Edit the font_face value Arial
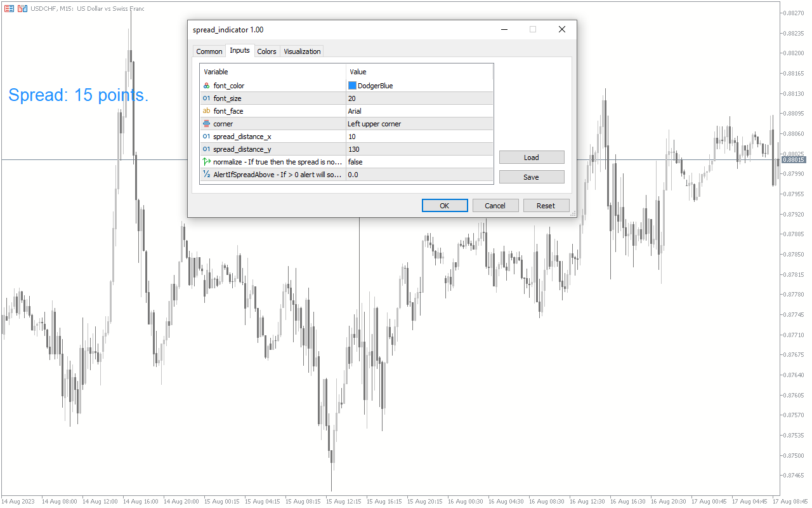 click(419, 111)
